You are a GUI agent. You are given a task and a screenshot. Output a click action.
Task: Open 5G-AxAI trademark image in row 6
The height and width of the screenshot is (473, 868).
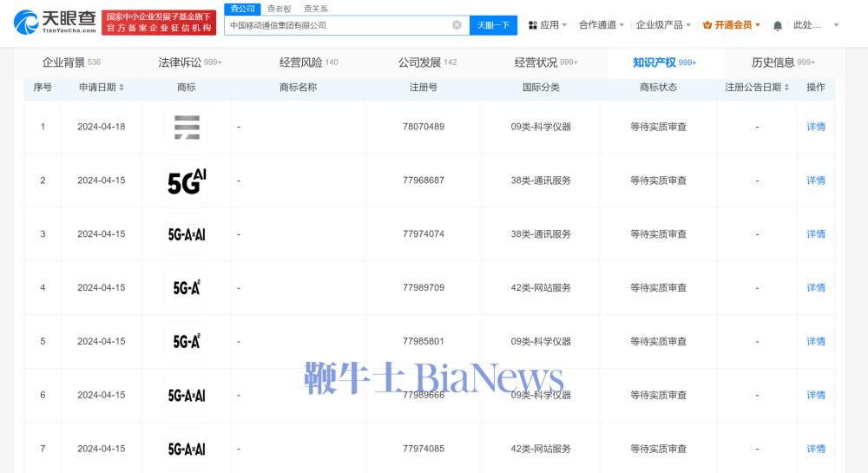pyautogui.click(x=187, y=396)
